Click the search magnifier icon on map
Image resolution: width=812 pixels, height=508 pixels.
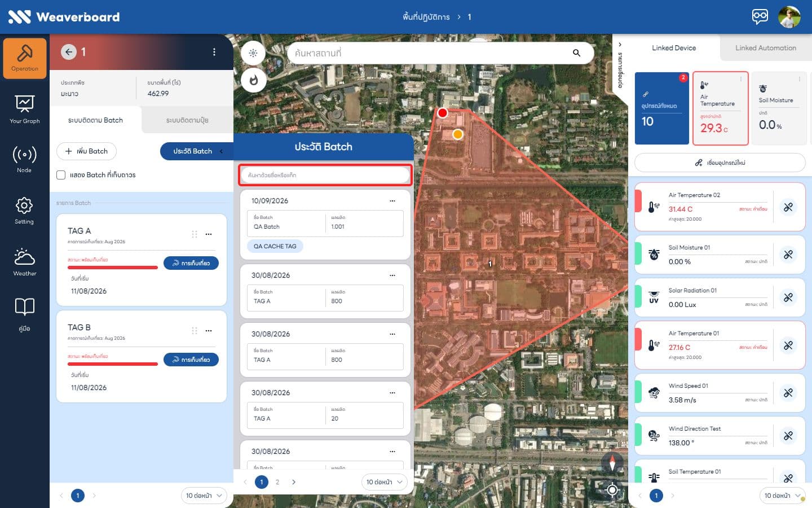(x=576, y=53)
